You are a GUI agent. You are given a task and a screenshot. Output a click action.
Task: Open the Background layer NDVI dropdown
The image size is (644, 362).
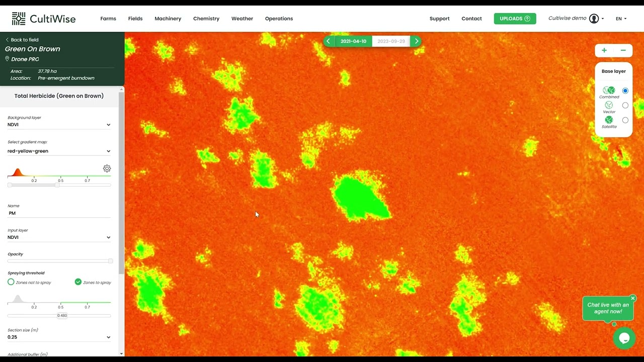coord(59,125)
